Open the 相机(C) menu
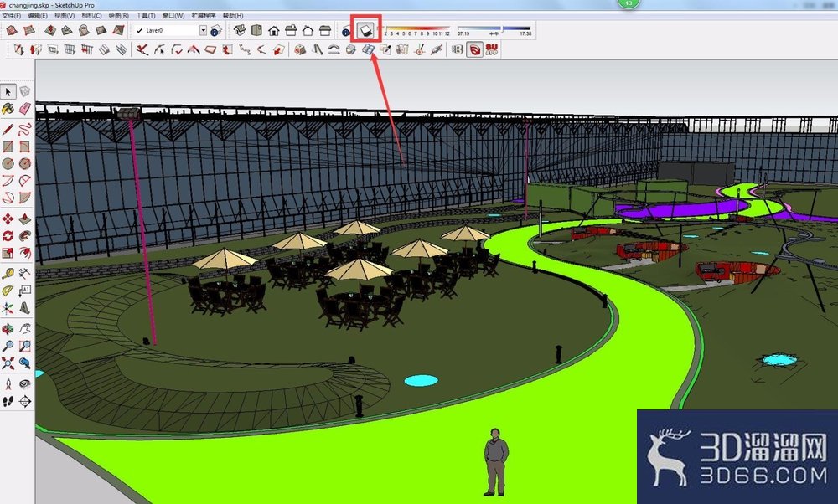This screenshot has width=838, height=504. tap(91, 15)
